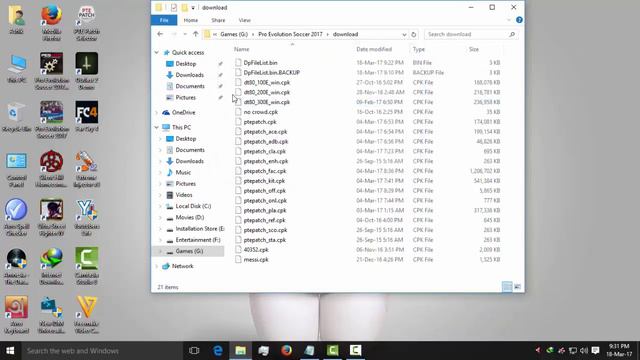Viewport: 640px width, 360px height.
Task: Expand the Network tree node
Action: coord(157,266)
